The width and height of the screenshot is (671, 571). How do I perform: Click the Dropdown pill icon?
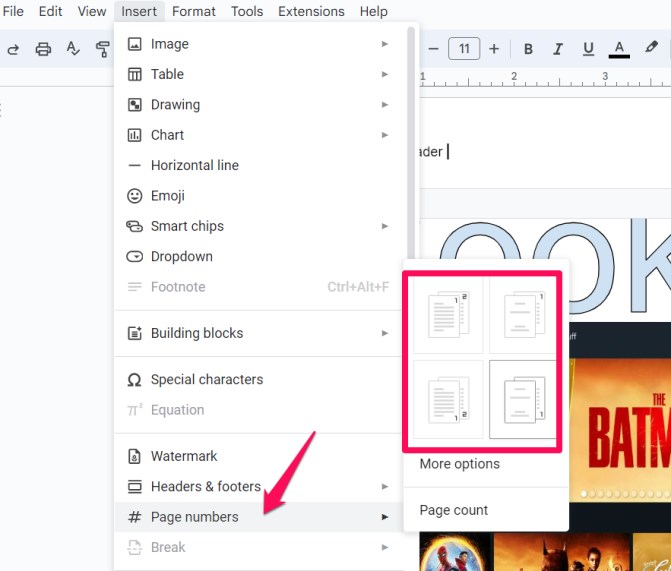tap(134, 256)
